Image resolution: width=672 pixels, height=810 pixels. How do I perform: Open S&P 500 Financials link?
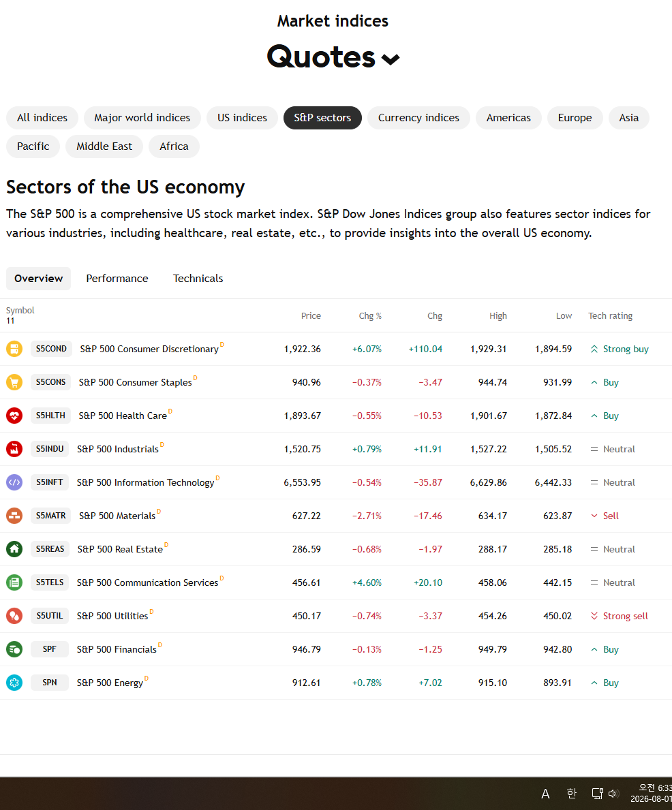pyautogui.click(x=117, y=649)
